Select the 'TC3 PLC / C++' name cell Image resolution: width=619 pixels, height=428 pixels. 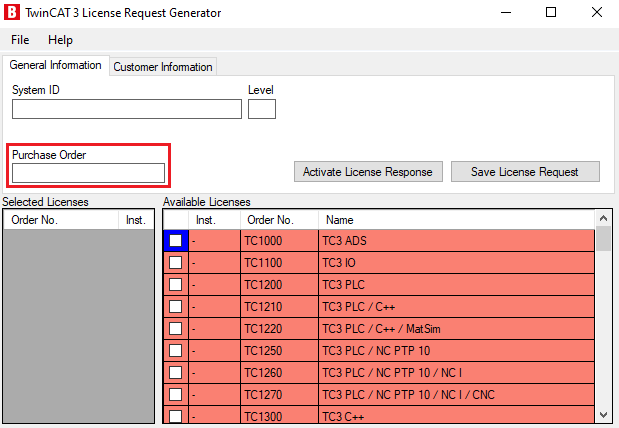pos(456,307)
